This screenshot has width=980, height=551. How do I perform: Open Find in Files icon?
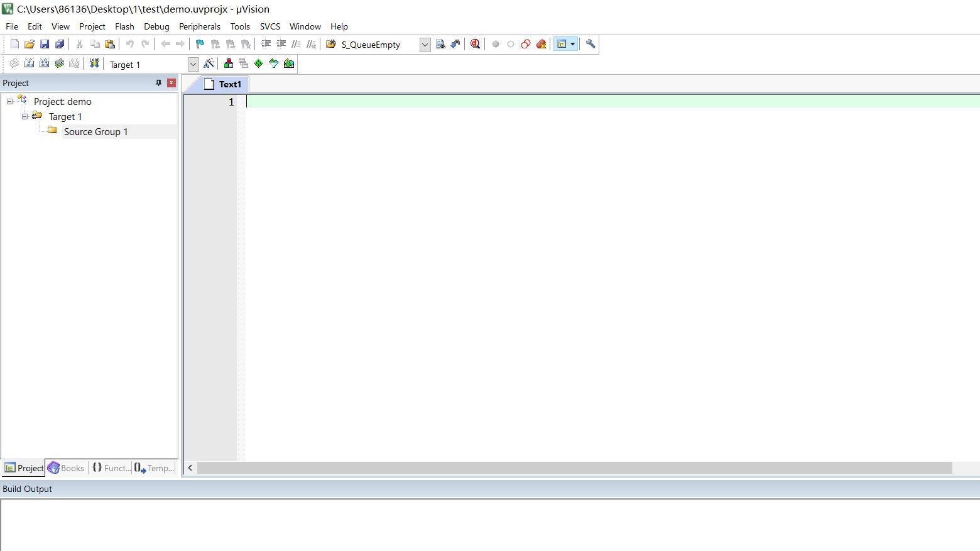click(330, 44)
